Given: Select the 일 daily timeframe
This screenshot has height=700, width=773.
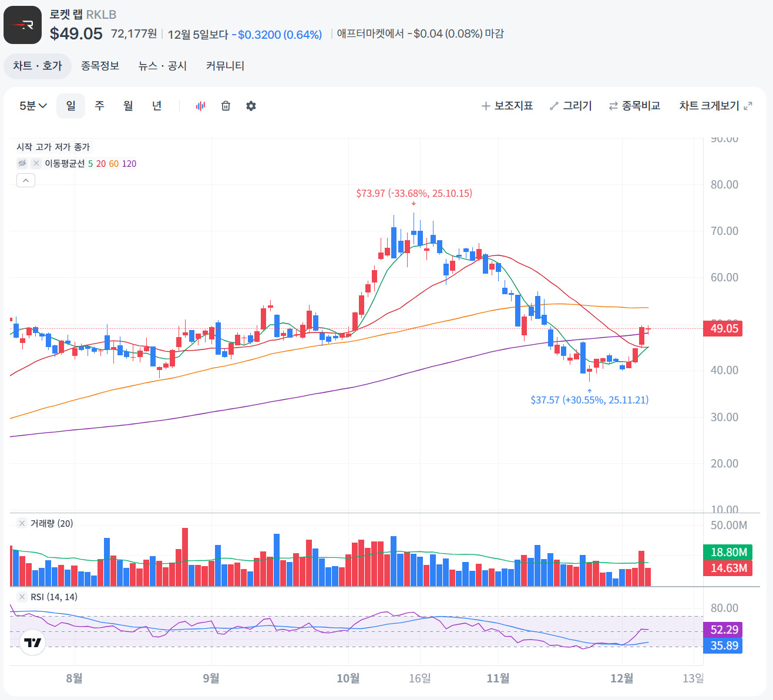Looking at the screenshot, I should 71,106.
